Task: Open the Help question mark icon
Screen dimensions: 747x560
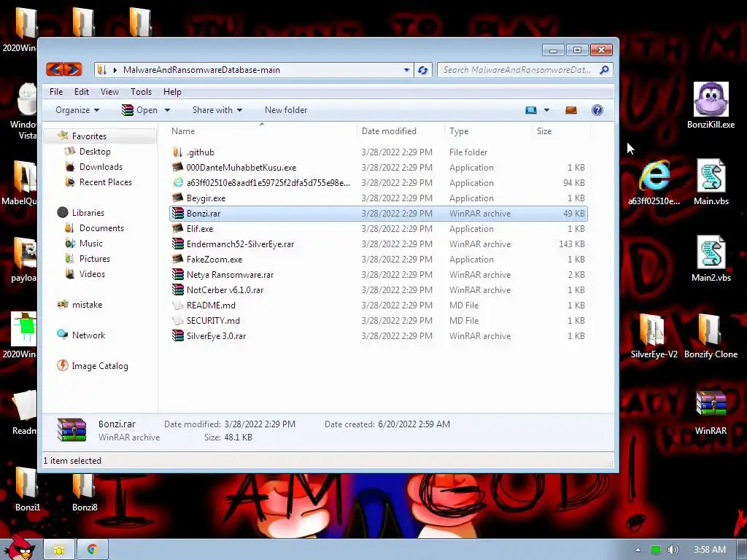Action: pyautogui.click(x=597, y=110)
